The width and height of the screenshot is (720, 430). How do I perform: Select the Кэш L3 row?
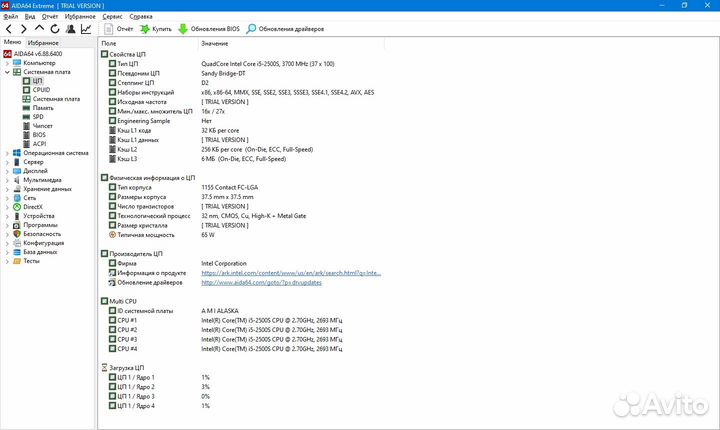click(x=242, y=159)
